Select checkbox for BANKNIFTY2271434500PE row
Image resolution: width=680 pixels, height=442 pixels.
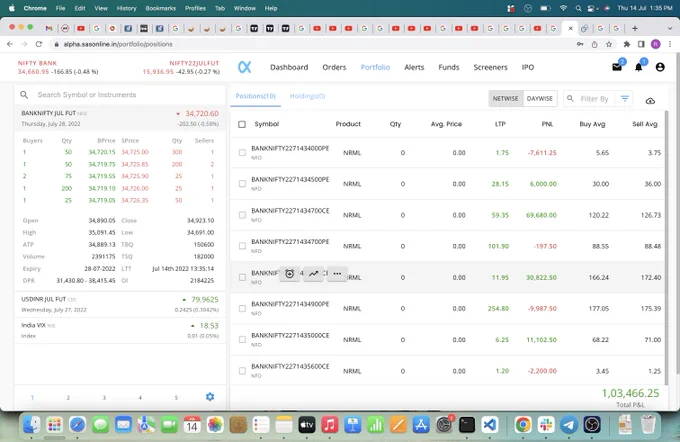pos(242,184)
